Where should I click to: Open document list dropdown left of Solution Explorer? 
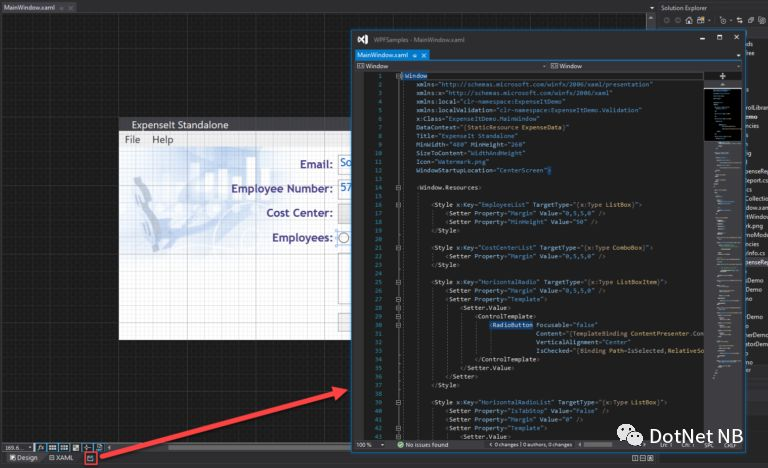[x=651, y=8]
